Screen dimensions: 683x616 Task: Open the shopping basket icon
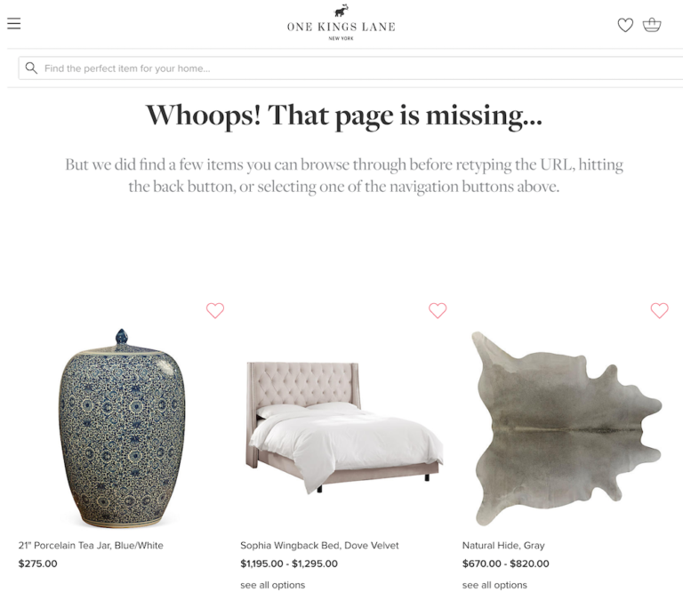tap(652, 24)
